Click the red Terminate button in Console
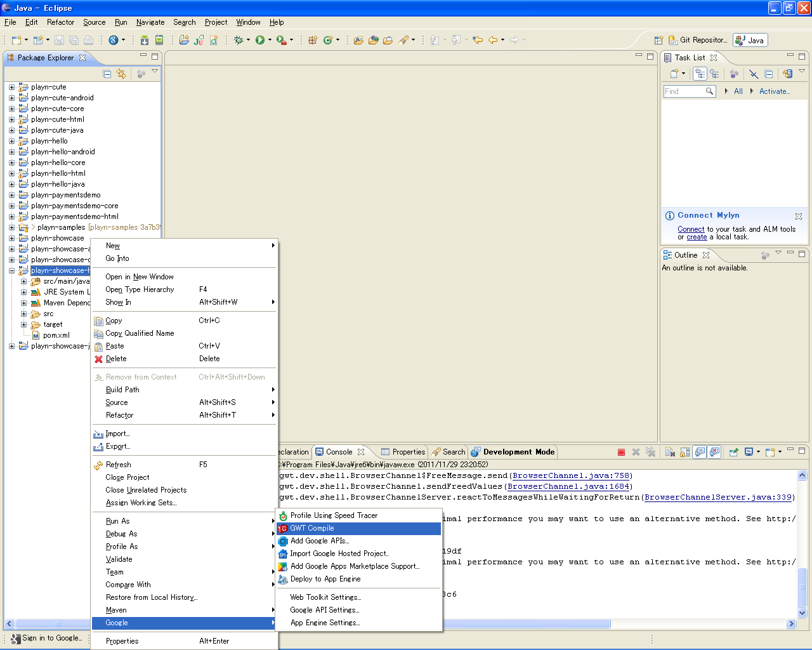Image resolution: width=812 pixels, height=650 pixels. (x=621, y=452)
